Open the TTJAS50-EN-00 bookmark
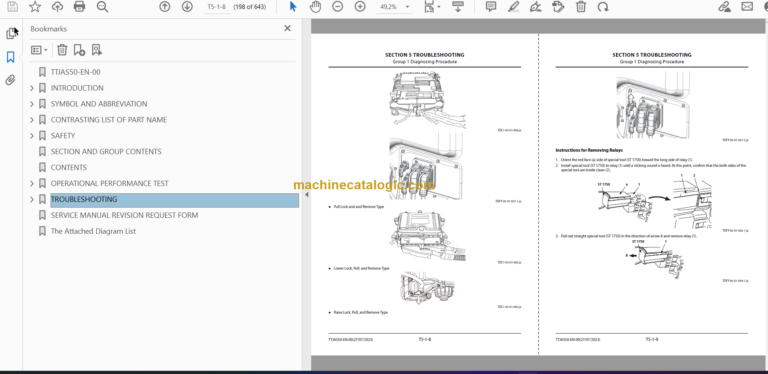The height and width of the screenshot is (374, 768). click(x=75, y=72)
